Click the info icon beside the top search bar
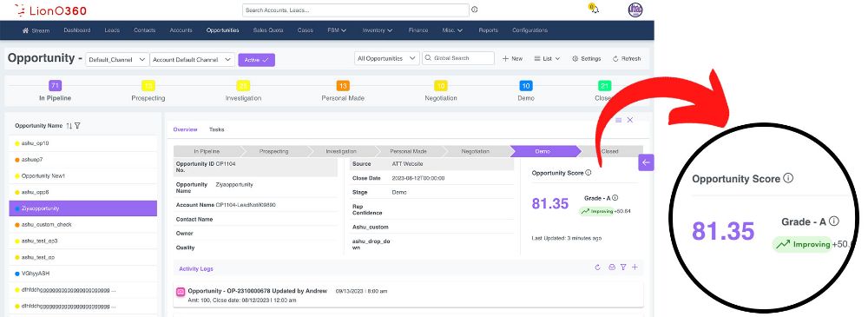868x317 pixels. (475, 10)
